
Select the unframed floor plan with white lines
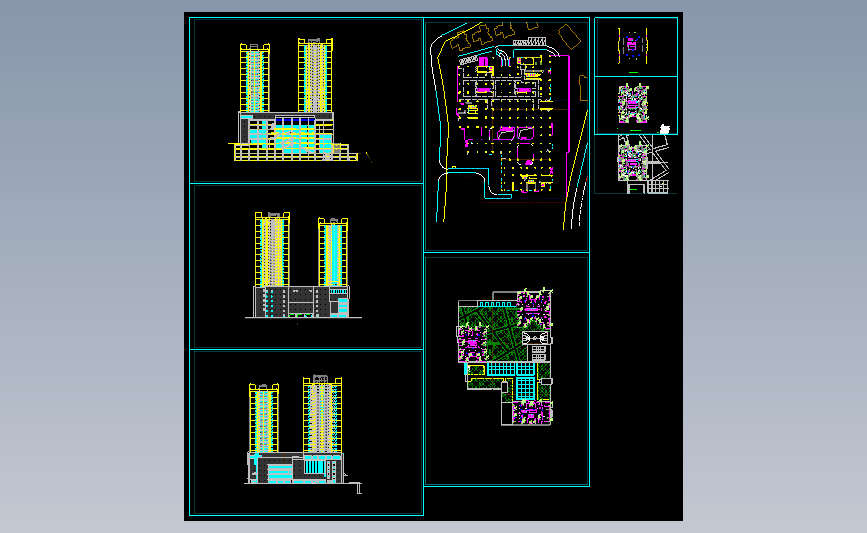click(x=644, y=164)
